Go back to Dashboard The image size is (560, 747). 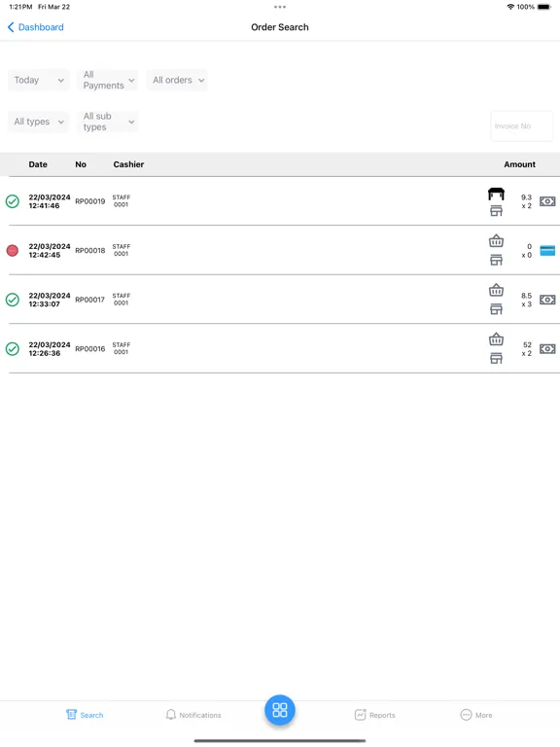point(36,27)
